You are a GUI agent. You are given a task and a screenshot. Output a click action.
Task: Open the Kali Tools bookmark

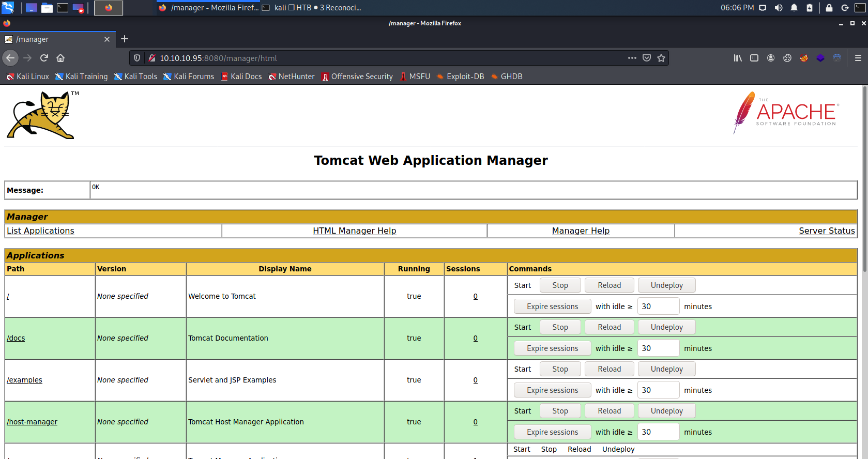point(135,76)
